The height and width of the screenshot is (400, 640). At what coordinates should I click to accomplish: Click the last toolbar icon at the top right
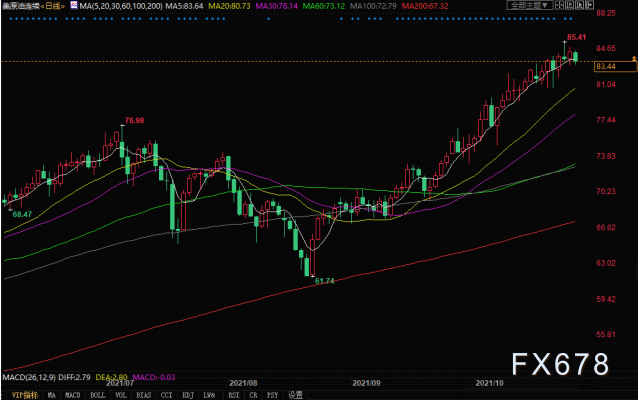click(x=589, y=5)
